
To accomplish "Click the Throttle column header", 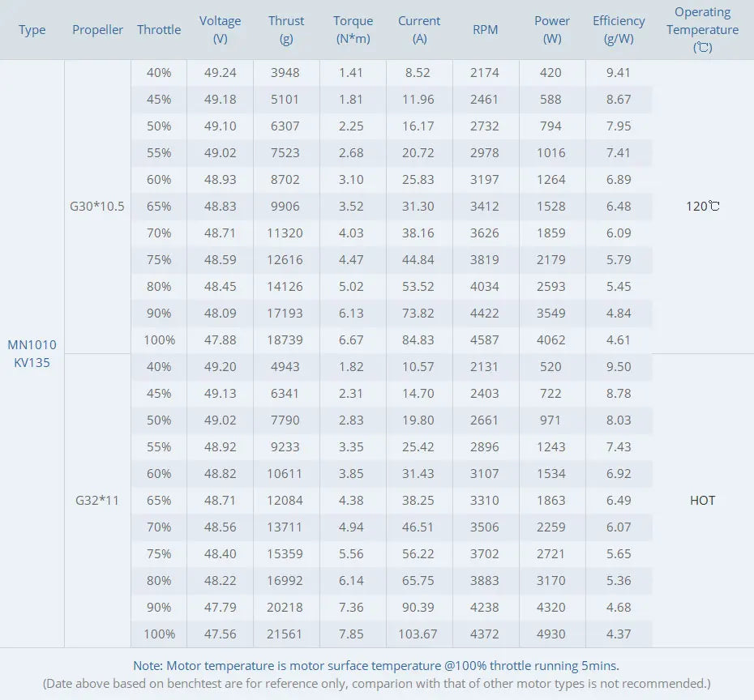I will tap(159, 30).
